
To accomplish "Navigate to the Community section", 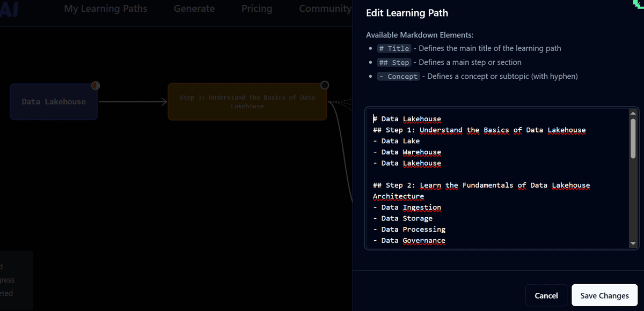I will 325,9.
